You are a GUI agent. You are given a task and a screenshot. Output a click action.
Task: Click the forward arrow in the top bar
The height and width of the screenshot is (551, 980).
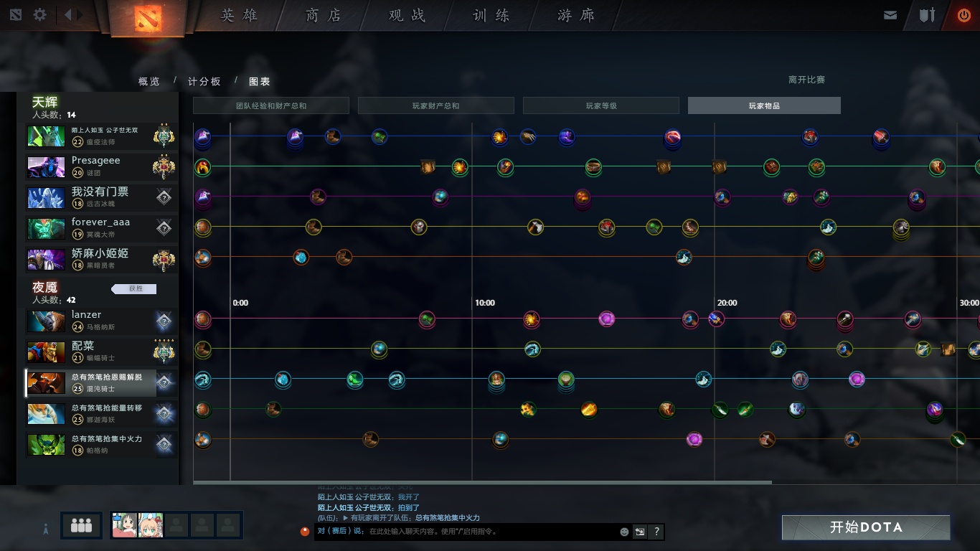pyautogui.click(x=80, y=14)
